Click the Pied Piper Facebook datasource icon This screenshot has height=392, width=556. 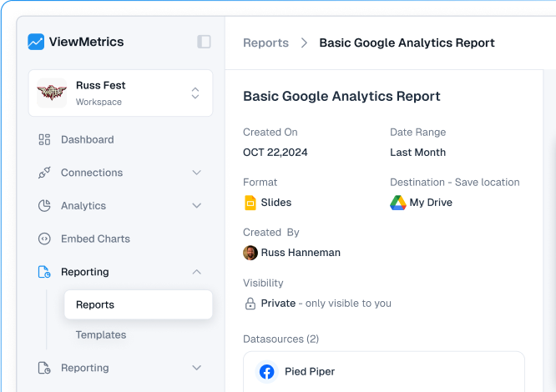[x=267, y=372]
